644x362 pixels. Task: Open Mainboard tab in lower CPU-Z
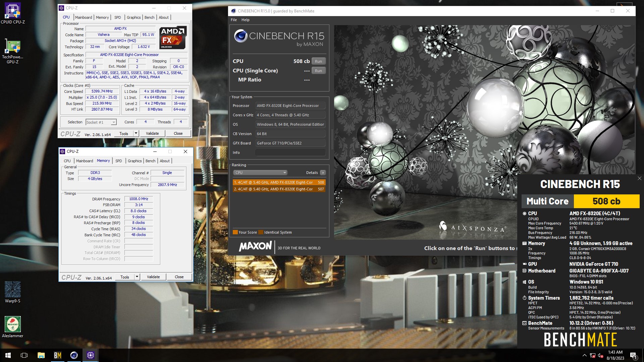coord(85,161)
